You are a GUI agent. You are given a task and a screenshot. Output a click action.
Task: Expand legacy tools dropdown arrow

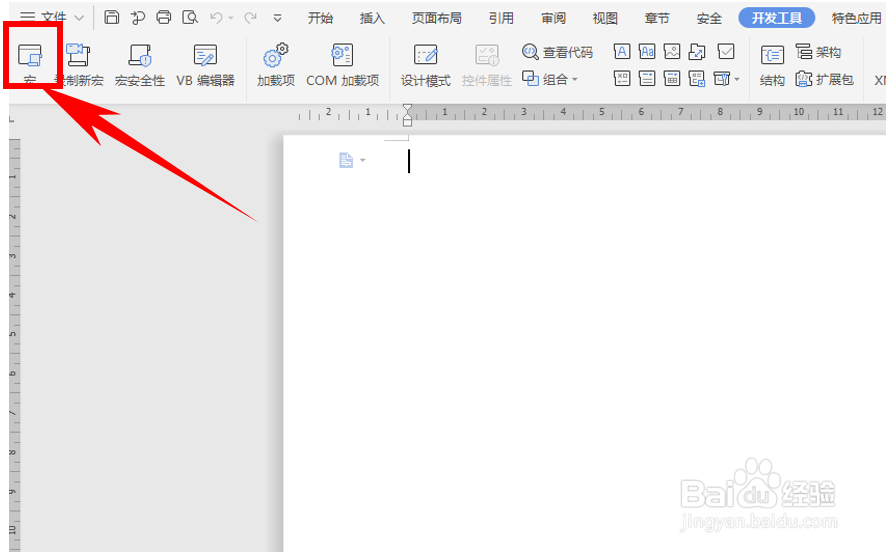pyautogui.click(x=737, y=79)
